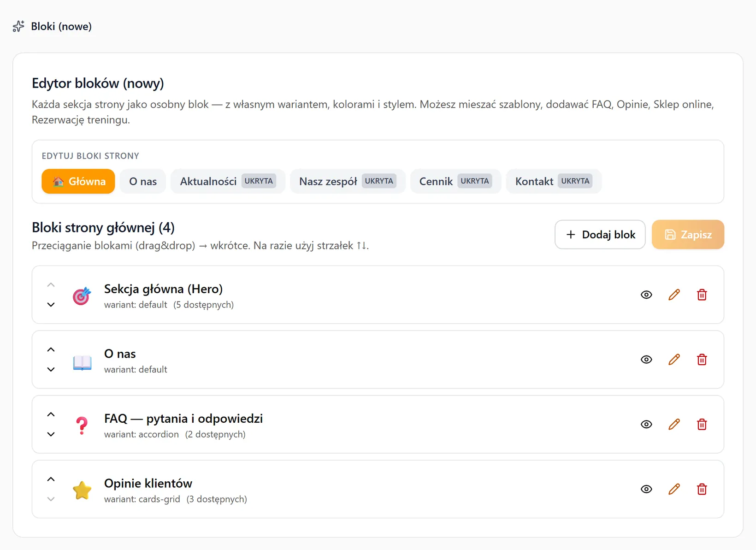
Task: Edit the O nas block with pencil
Action: (x=674, y=360)
